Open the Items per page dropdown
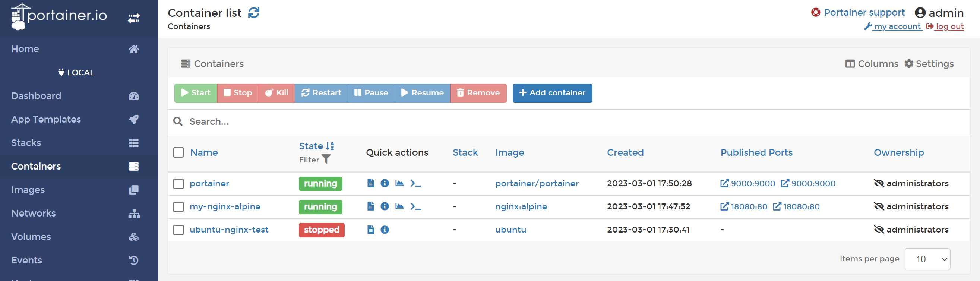The image size is (980, 281). [x=927, y=259]
